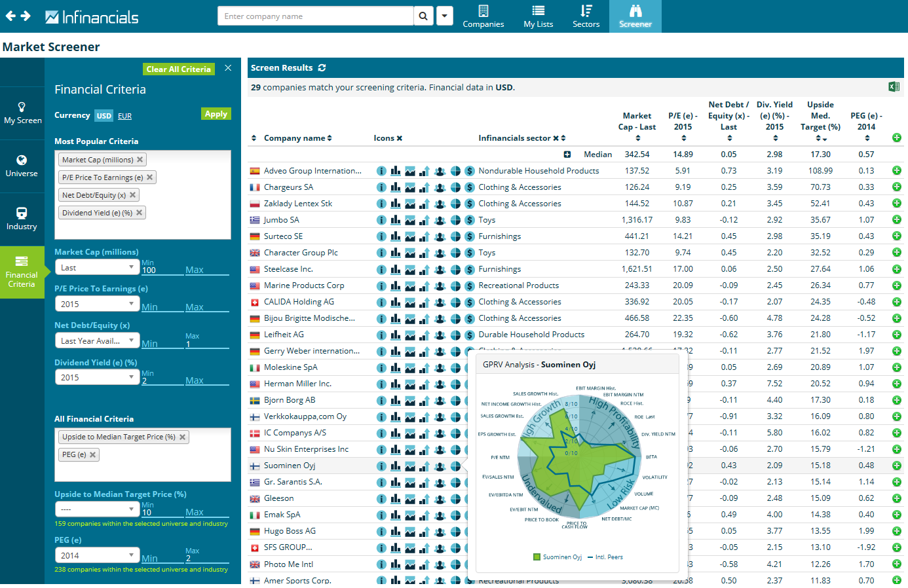Switch currency to EUR

point(124,116)
